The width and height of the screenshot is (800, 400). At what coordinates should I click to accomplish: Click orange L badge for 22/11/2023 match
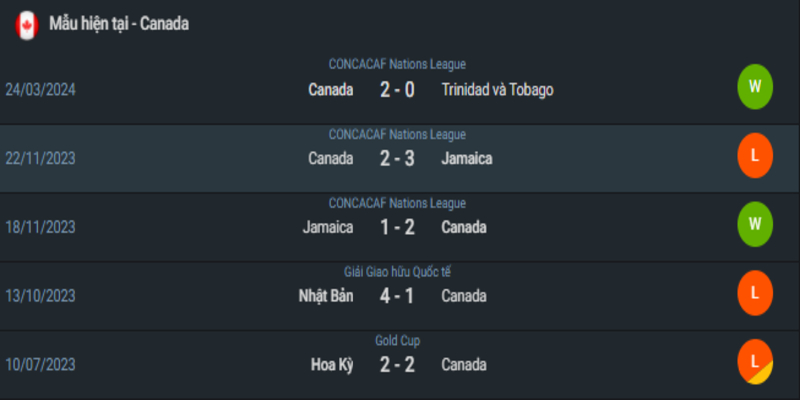(x=755, y=156)
